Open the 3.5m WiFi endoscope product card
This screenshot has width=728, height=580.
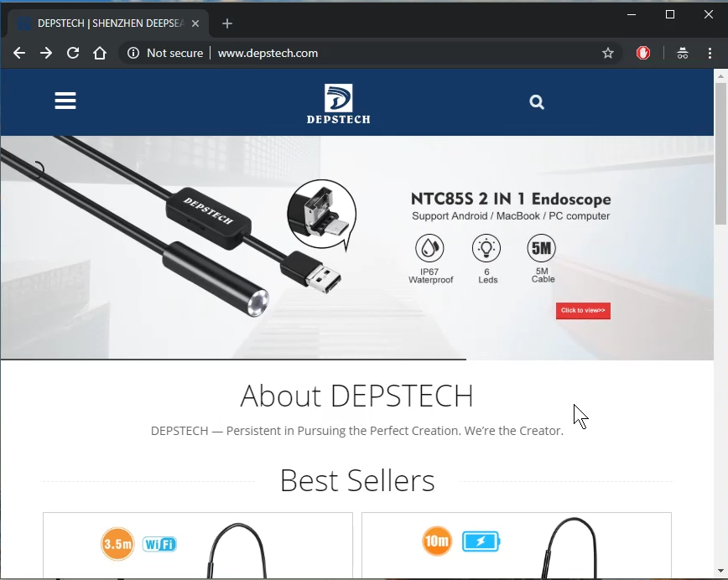(198, 545)
